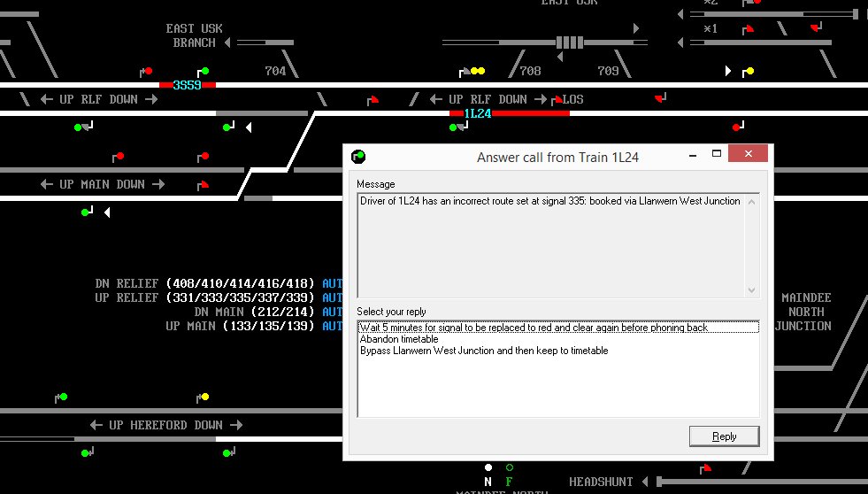Toggle UP RELIEF auto working AUT button
Screen dimensions: 868x494
tap(332, 298)
